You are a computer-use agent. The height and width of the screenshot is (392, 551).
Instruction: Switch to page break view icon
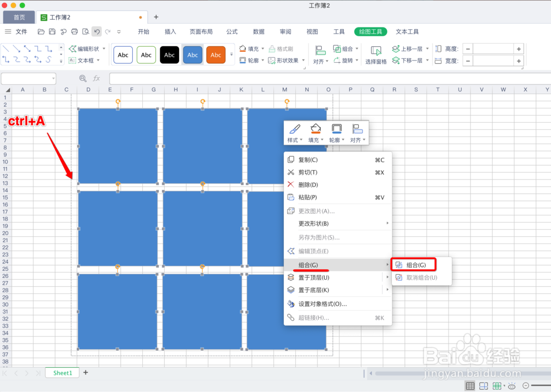[x=484, y=386]
